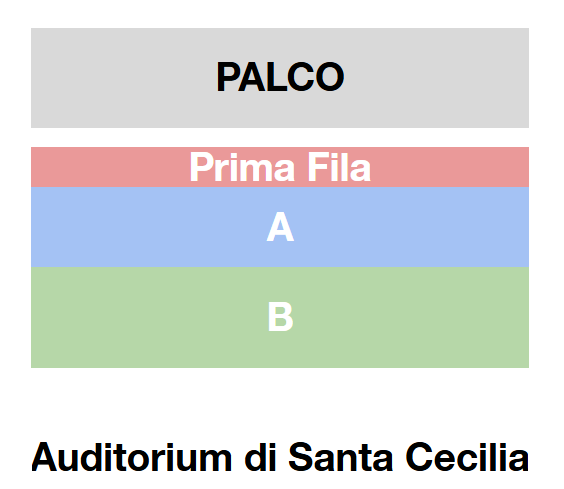The image size is (564, 489).
Task: Click the white letter B label
Action: 281,317
